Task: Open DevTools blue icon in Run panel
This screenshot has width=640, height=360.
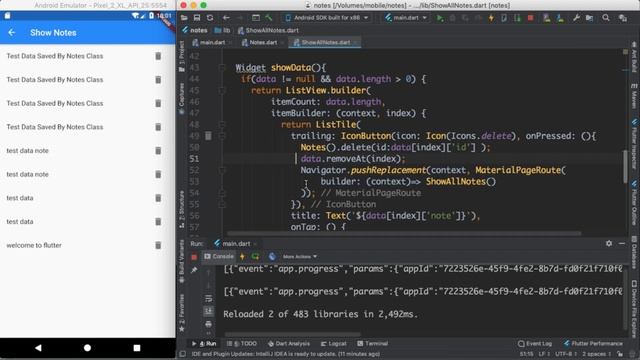Action: pos(272,257)
